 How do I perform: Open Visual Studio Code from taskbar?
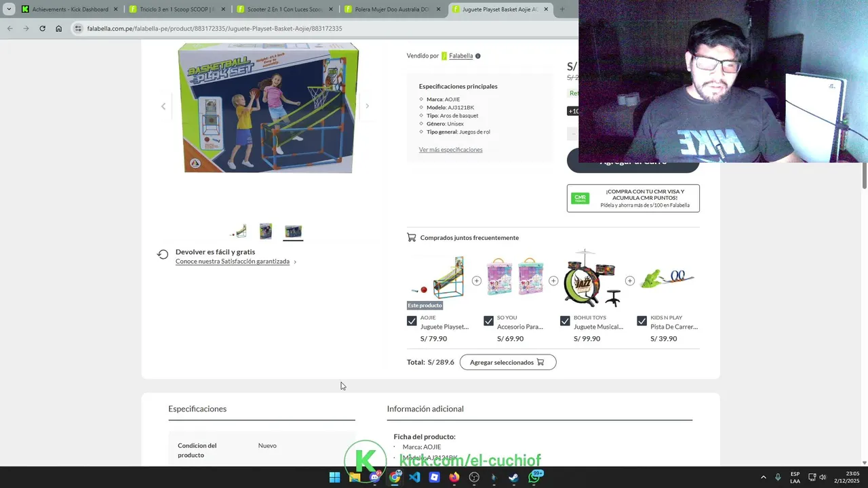tap(414, 477)
